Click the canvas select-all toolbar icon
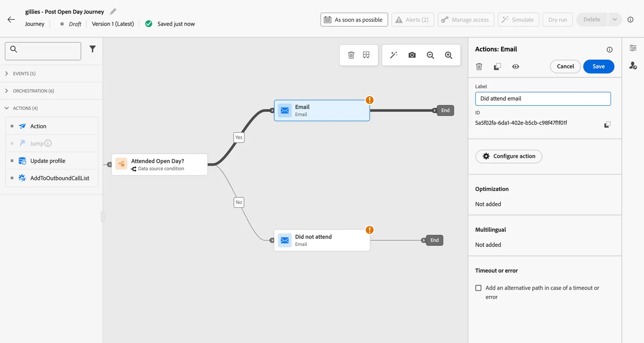 click(366, 55)
